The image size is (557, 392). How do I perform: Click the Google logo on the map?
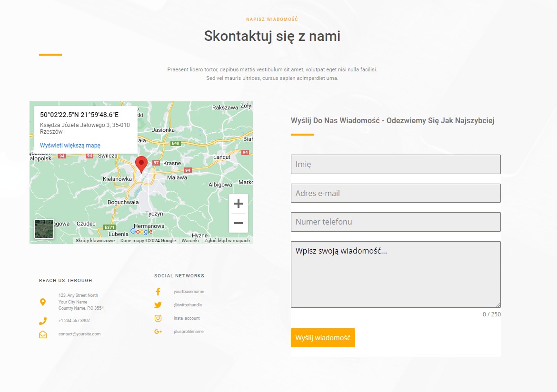coord(141,231)
